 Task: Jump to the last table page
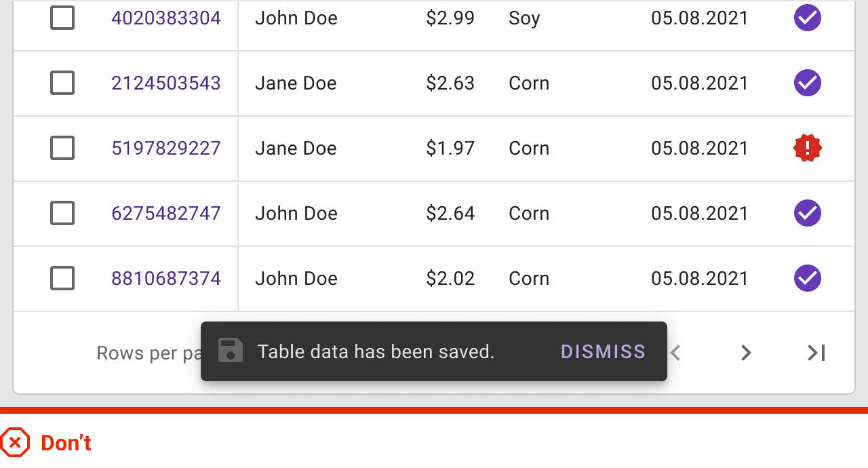(x=816, y=353)
